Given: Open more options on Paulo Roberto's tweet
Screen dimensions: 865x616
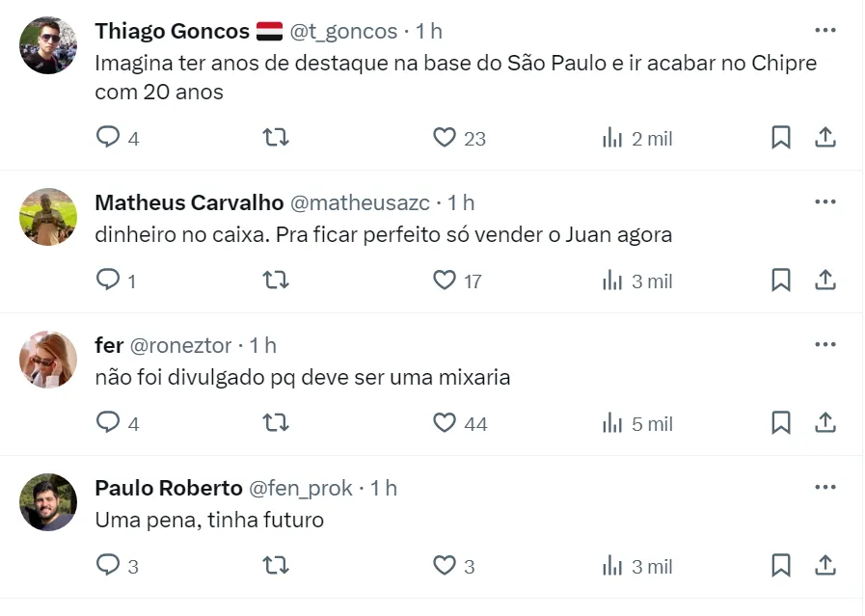Looking at the screenshot, I should [825, 488].
